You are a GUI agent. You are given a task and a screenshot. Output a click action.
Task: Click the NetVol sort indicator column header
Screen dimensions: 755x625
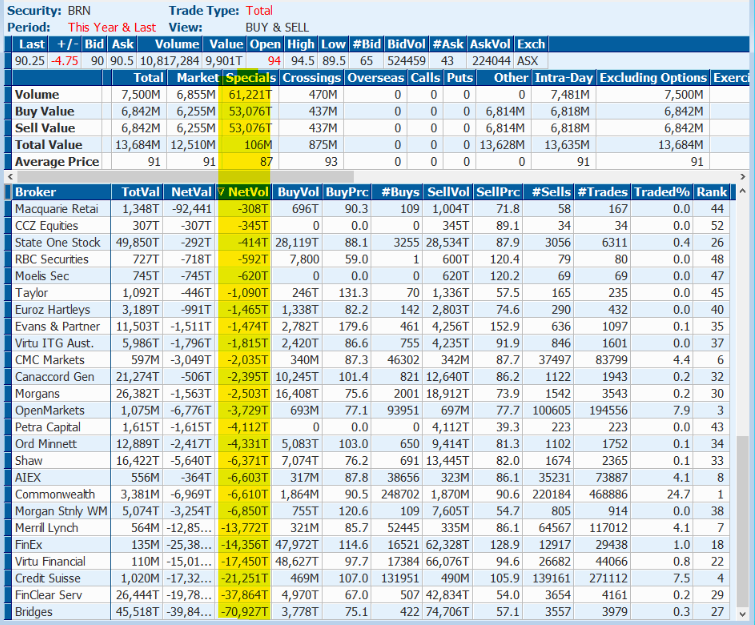click(x=244, y=192)
